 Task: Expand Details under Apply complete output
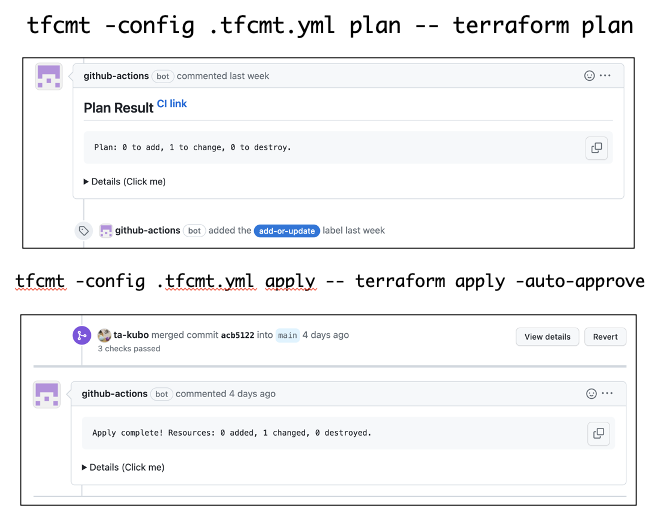coord(124,467)
